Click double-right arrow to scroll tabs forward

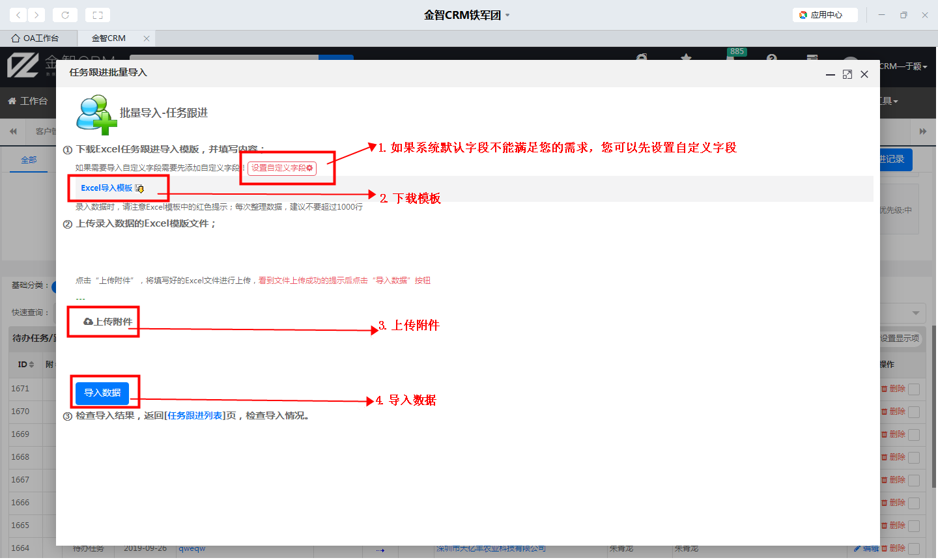click(923, 132)
